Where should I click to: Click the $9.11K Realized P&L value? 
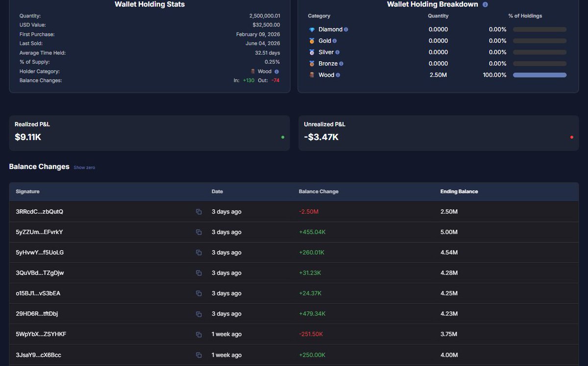click(28, 137)
